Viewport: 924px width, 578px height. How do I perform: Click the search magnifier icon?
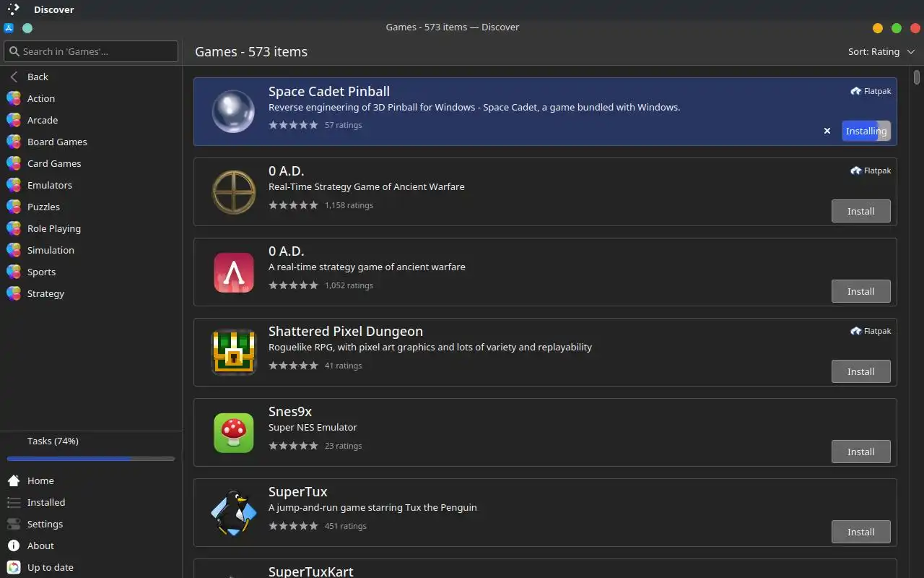coord(14,51)
